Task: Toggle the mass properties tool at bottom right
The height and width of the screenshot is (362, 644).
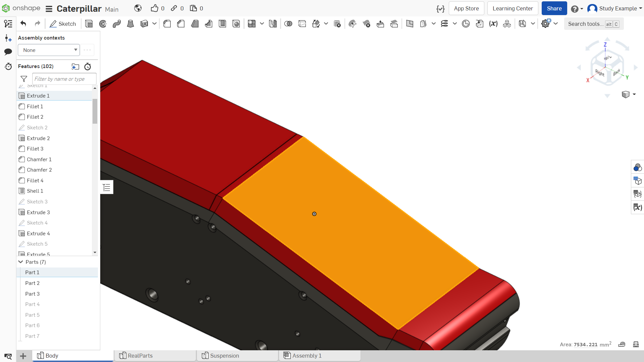Action: click(636, 344)
